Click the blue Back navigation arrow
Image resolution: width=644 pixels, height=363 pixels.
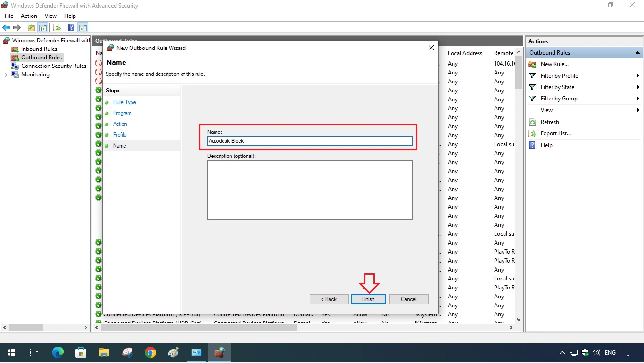(x=6, y=27)
